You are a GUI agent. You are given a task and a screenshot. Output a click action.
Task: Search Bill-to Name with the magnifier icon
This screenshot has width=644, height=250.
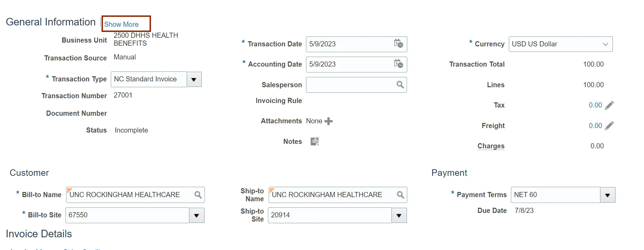(x=198, y=195)
